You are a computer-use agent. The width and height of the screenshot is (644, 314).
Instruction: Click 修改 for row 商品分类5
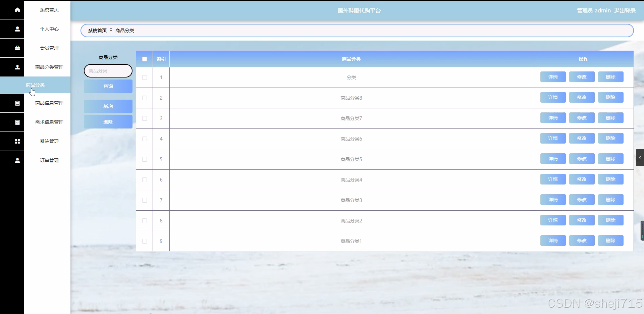click(x=582, y=159)
